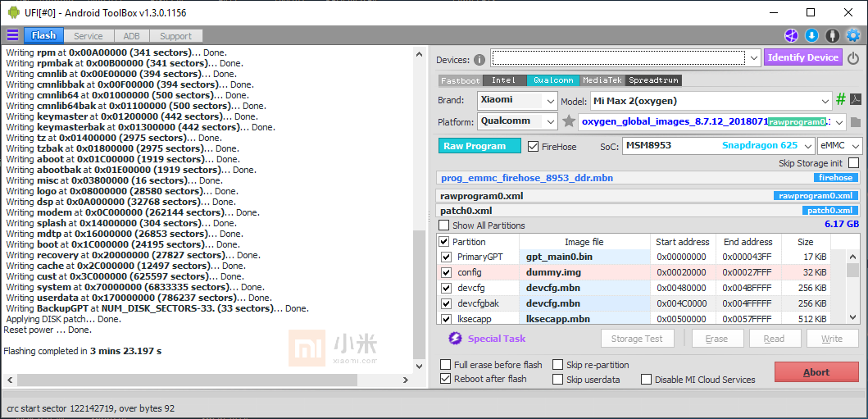Click the Raw Program button

pyautogui.click(x=479, y=146)
